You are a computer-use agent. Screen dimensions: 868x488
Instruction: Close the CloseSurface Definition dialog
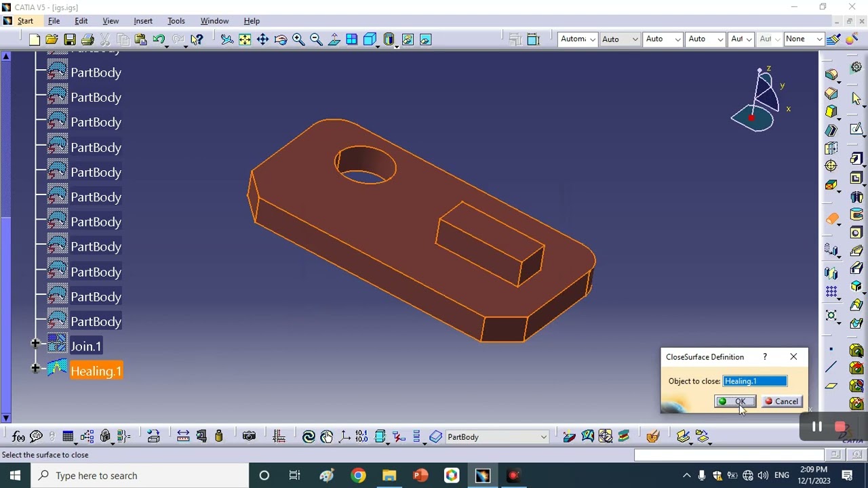(x=793, y=357)
